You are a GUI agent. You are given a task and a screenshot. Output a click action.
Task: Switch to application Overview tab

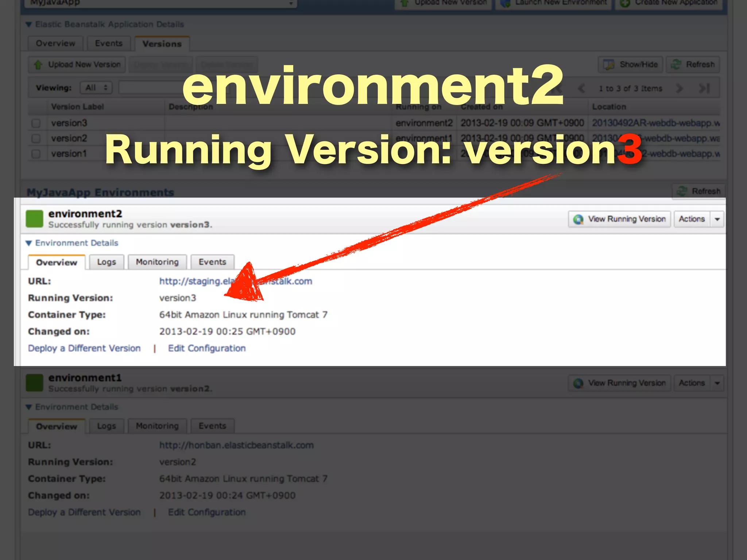pos(55,43)
